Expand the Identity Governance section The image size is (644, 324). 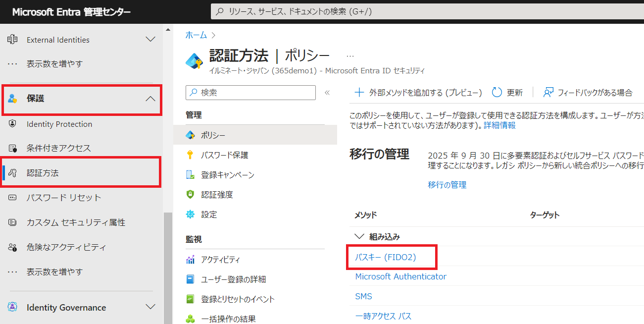click(150, 307)
